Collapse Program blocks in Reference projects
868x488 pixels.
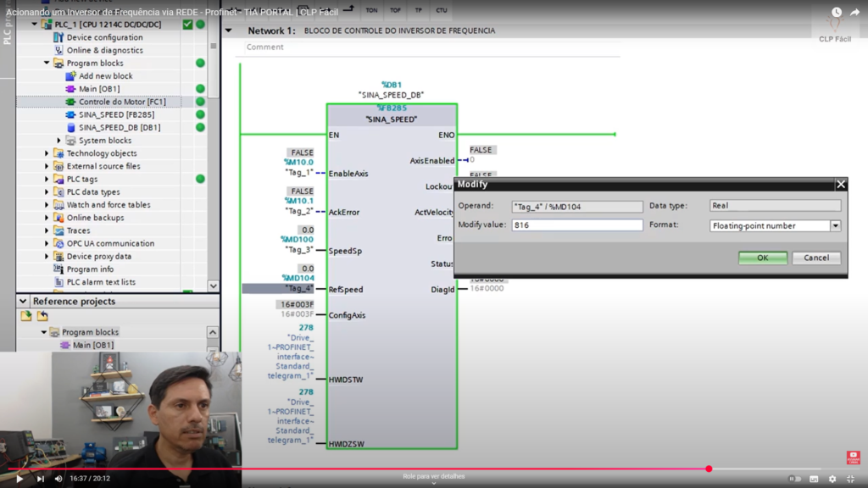[x=44, y=332]
